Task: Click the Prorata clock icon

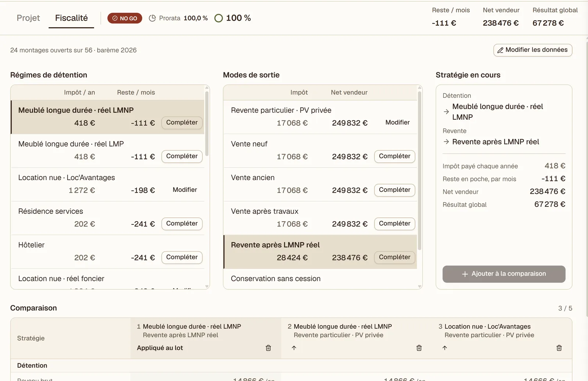Action: click(152, 18)
